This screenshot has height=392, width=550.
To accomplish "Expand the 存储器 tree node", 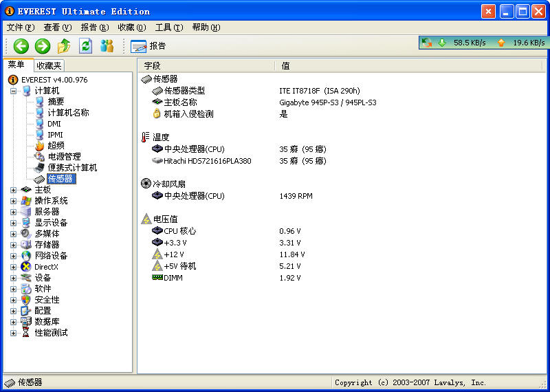I will point(13,245).
